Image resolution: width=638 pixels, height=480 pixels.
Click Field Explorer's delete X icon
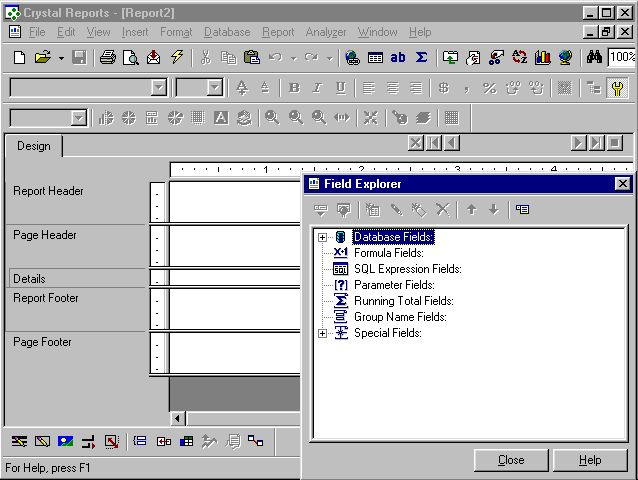[x=443, y=209]
